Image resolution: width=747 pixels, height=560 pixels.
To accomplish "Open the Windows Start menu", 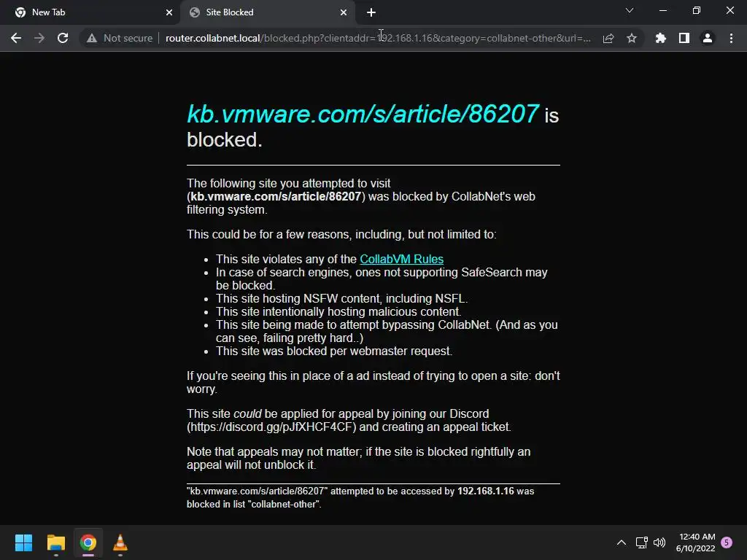I will click(23, 542).
